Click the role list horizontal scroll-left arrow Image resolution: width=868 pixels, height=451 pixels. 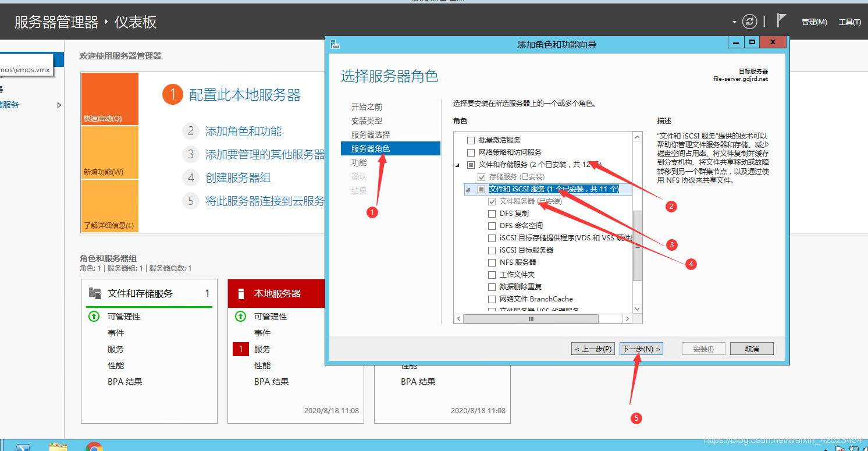click(458, 319)
